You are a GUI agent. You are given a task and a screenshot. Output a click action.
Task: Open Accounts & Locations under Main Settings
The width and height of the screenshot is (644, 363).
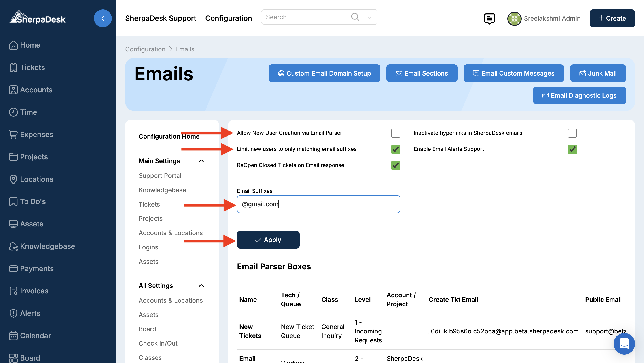[x=170, y=233]
